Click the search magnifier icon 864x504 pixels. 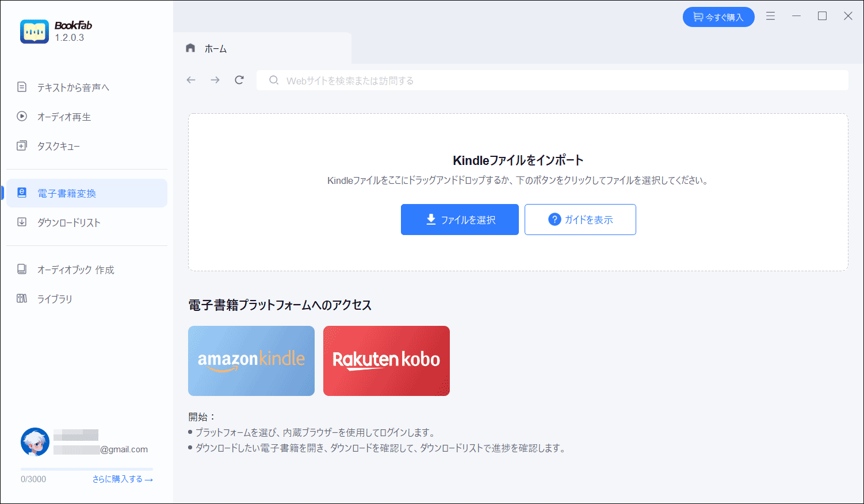tap(274, 80)
